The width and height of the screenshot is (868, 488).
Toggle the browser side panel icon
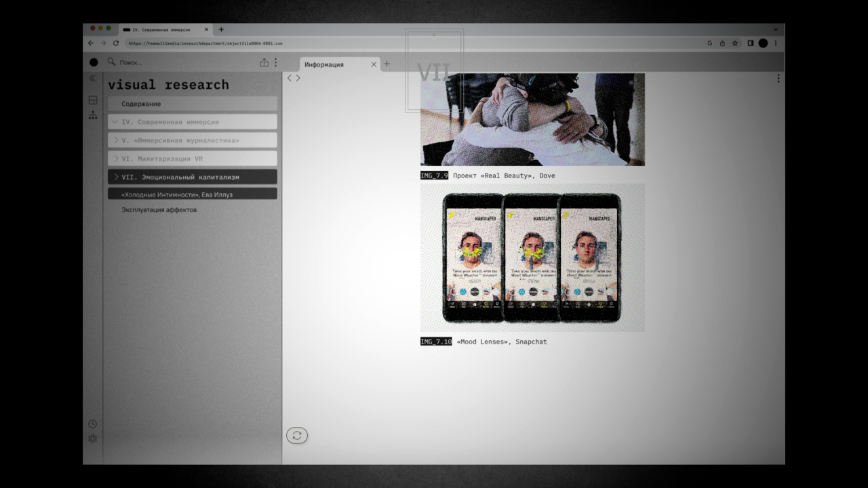(751, 43)
